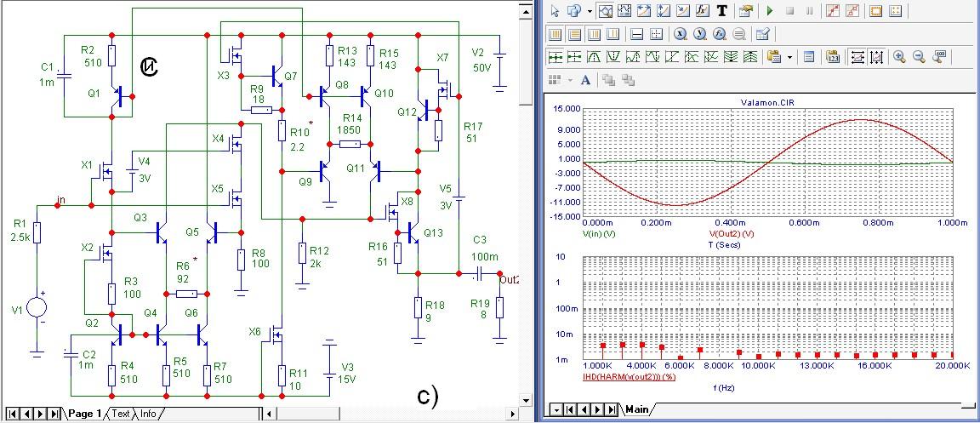Go to last schematic page tab
This screenshot has height=423, width=980.
(x=54, y=414)
